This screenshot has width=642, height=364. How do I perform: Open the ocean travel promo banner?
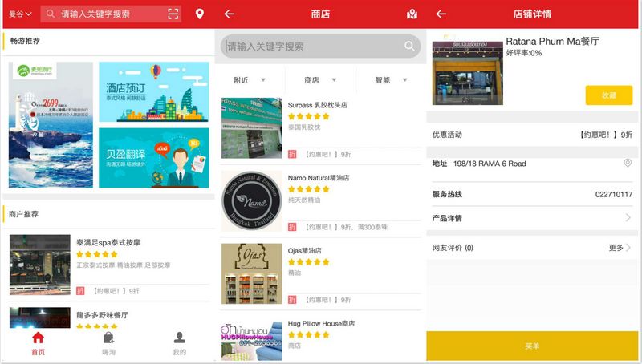click(51, 125)
